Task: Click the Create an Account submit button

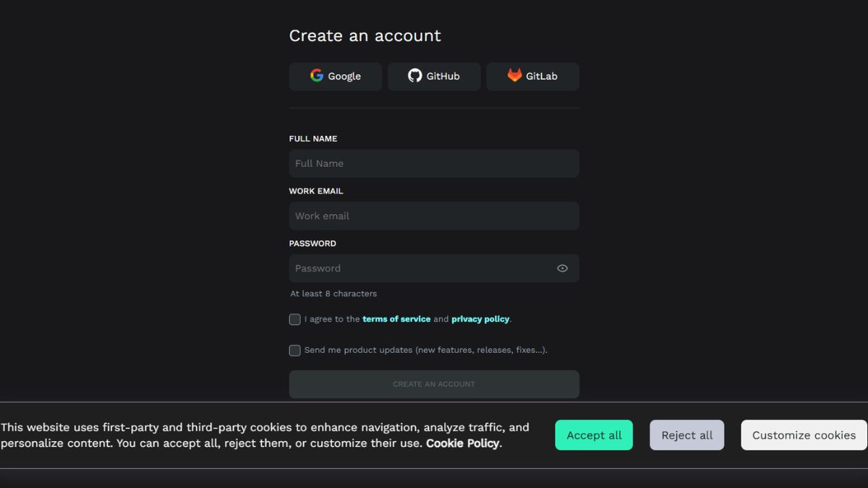Action: click(434, 384)
